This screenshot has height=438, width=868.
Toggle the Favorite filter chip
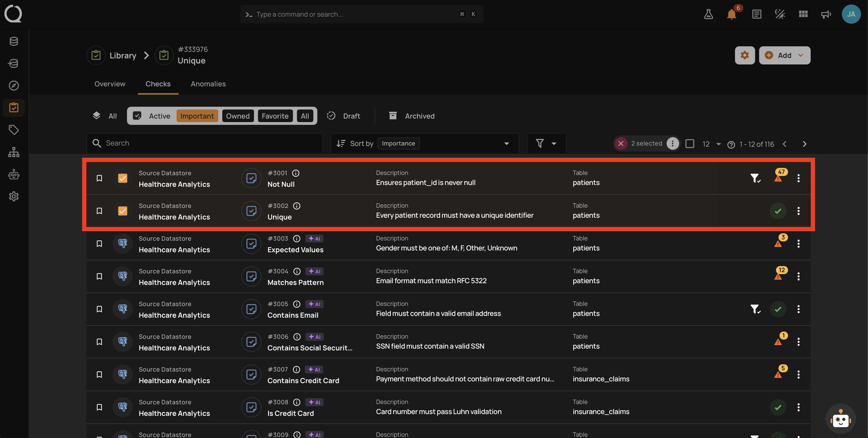pos(275,116)
